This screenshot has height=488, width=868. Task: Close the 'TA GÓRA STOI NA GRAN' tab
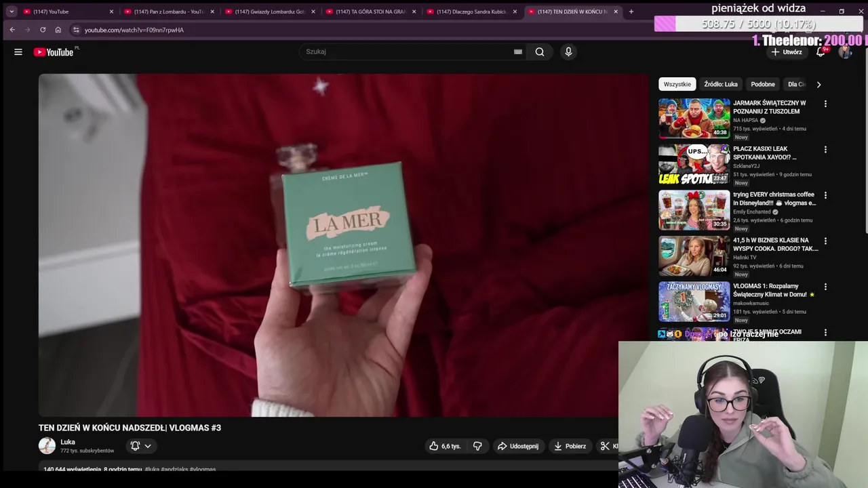pos(414,12)
